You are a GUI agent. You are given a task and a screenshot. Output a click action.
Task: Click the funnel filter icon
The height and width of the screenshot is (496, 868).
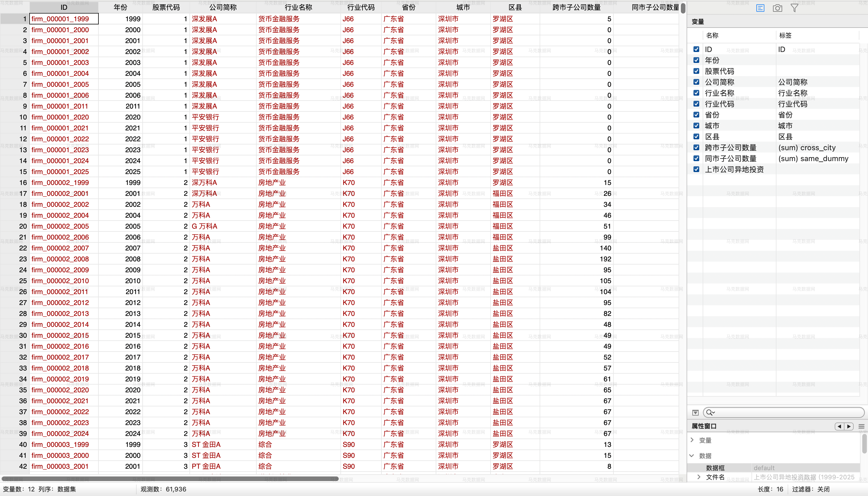(x=794, y=8)
